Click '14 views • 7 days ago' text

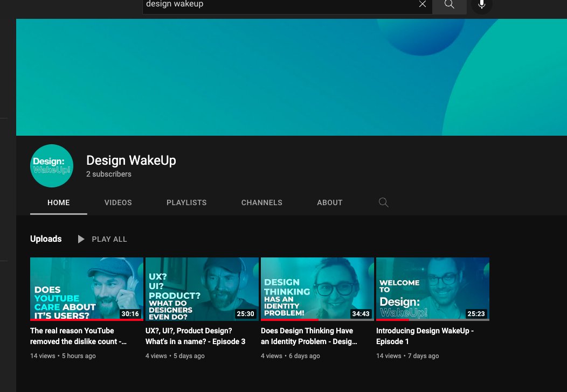(407, 356)
